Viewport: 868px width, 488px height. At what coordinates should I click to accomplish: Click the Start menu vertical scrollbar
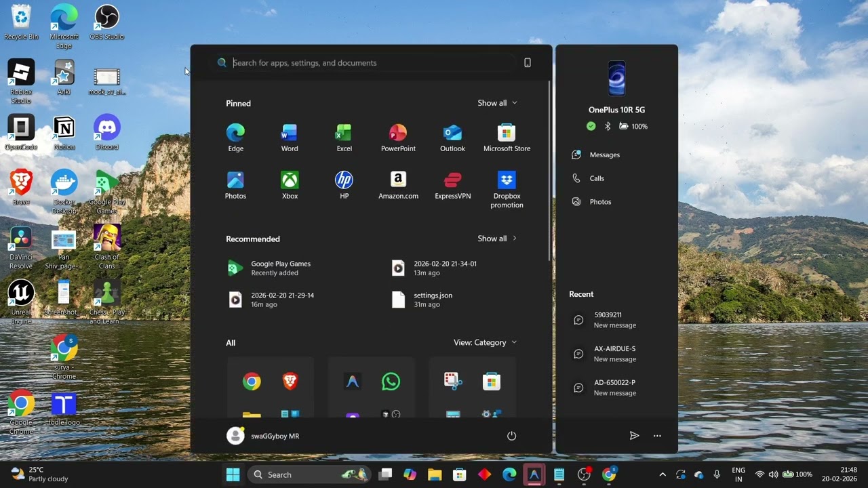pos(549,169)
